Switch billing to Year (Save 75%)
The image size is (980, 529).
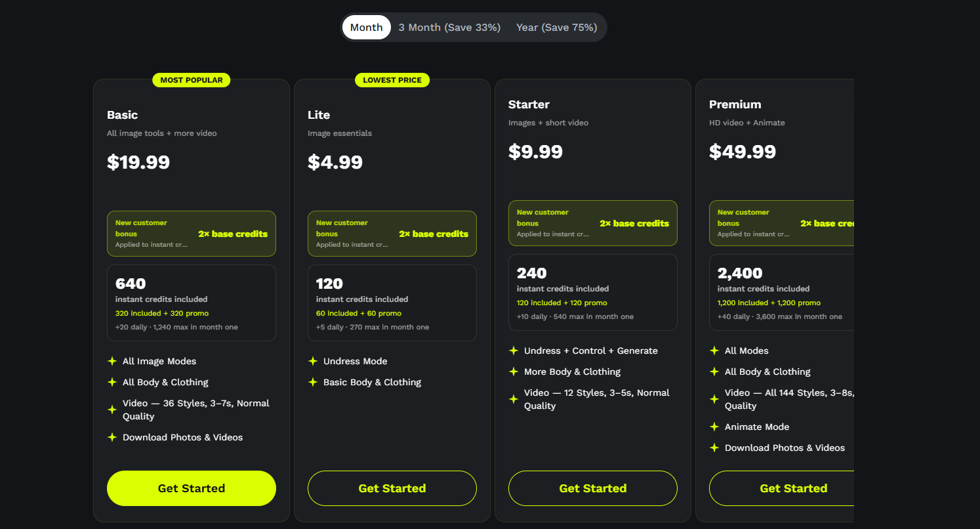click(x=556, y=28)
